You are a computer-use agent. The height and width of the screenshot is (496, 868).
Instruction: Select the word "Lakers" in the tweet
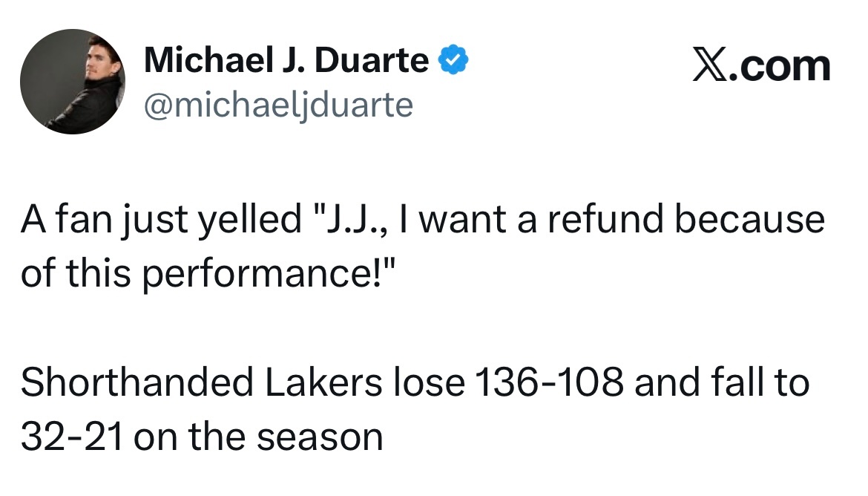323,383
